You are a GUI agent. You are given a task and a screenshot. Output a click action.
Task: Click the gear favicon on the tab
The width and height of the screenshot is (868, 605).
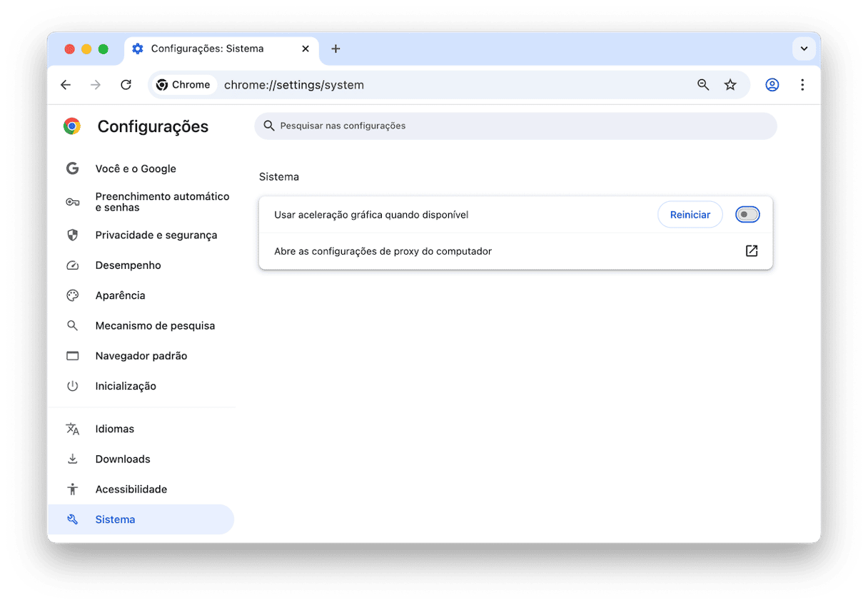[138, 49]
